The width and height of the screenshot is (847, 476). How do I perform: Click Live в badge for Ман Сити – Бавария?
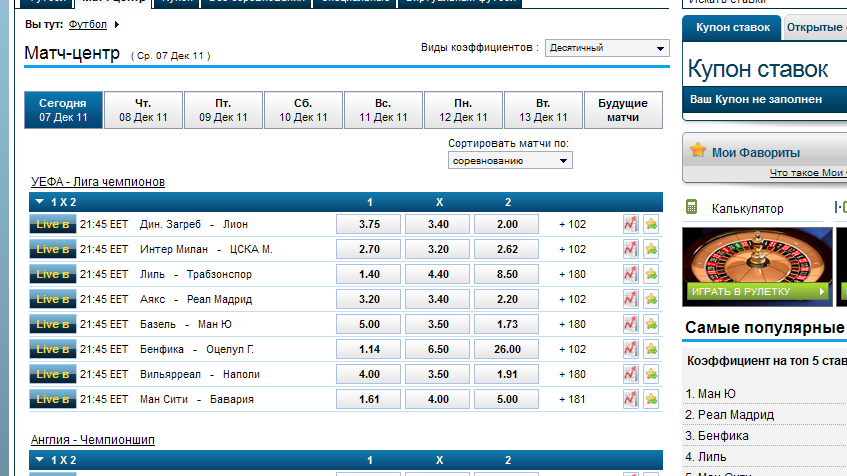[52, 399]
